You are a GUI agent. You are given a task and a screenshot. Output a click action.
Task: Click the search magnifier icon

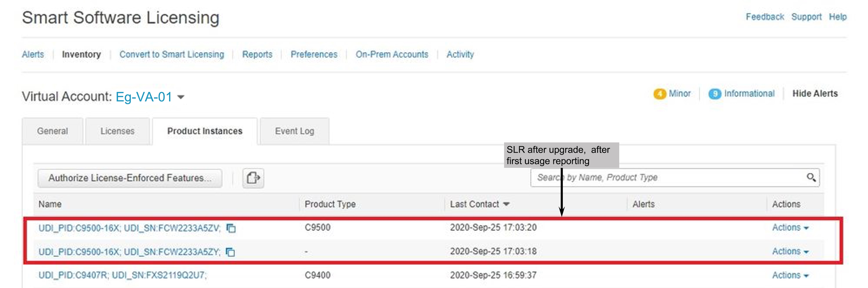point(811,177)
